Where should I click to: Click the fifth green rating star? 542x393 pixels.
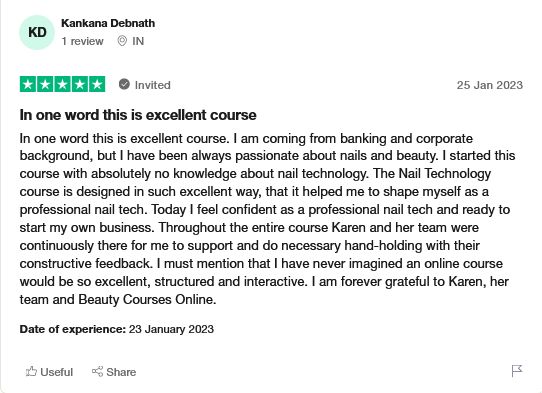pyautogui.click(x=97, y=84)
